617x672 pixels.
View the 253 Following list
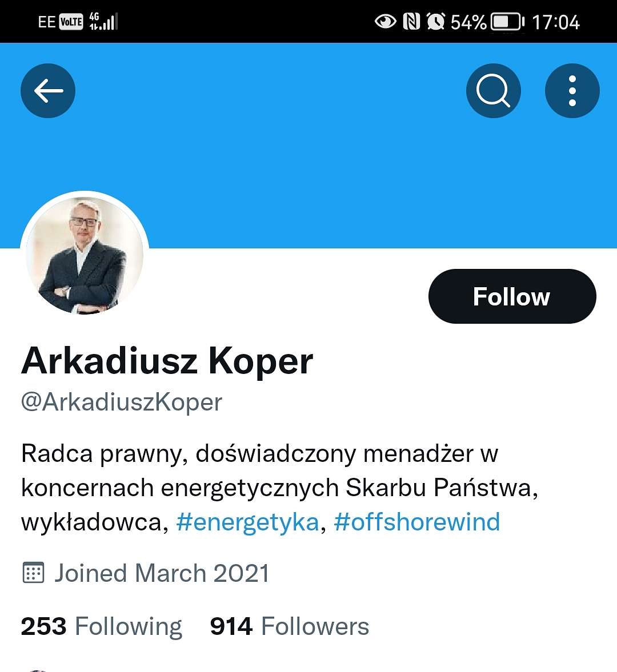[x=102, y=626]
